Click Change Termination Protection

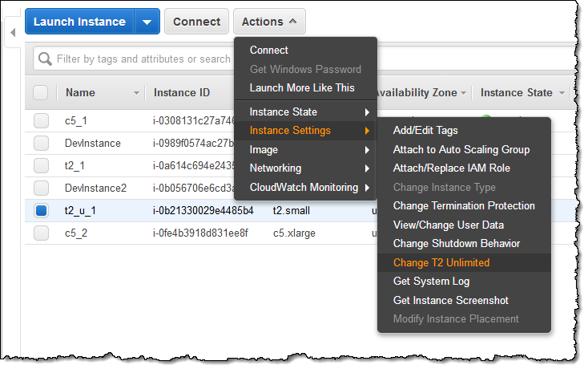pyautogui.click(x=464, y=205)
